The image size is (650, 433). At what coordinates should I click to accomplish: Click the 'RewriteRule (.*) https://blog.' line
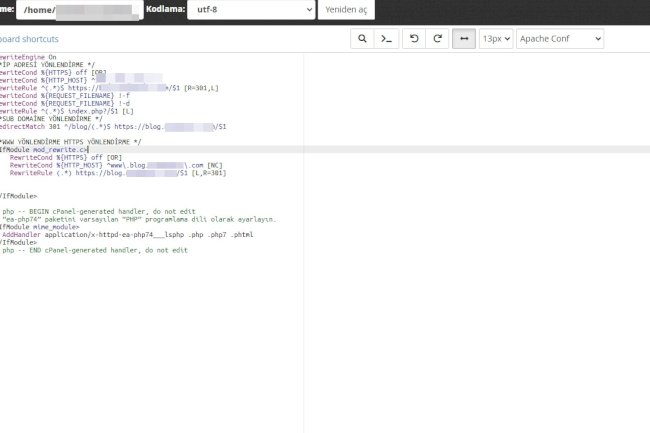118,173
